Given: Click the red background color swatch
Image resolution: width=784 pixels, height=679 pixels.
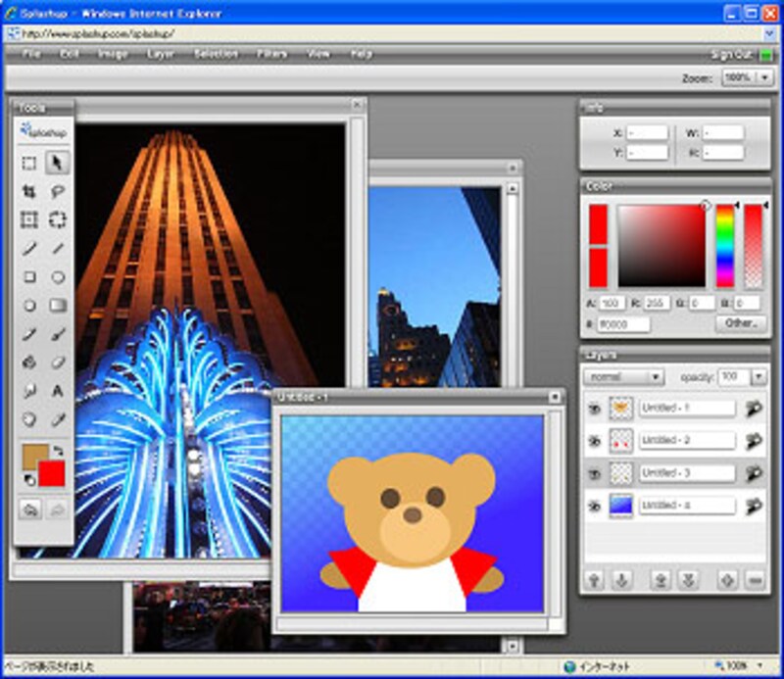Looking at the screenshot, I should pyautogui.click(x=51, y=473).
